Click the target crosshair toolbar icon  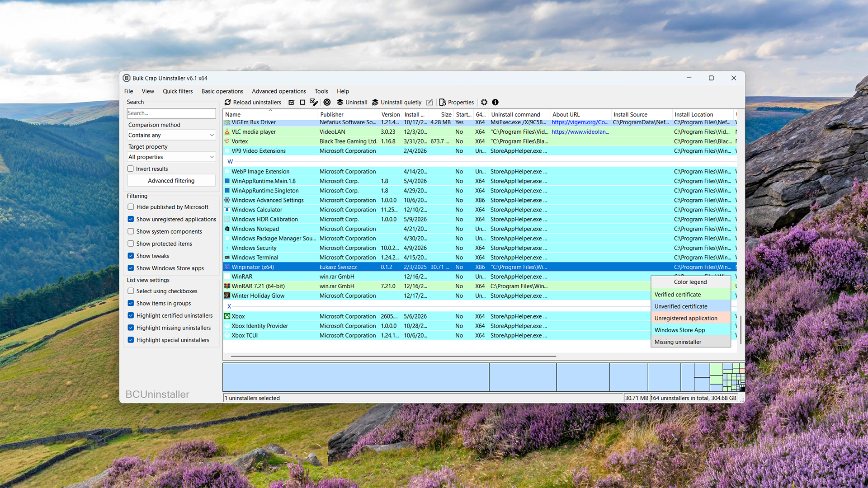click(327, 102)
